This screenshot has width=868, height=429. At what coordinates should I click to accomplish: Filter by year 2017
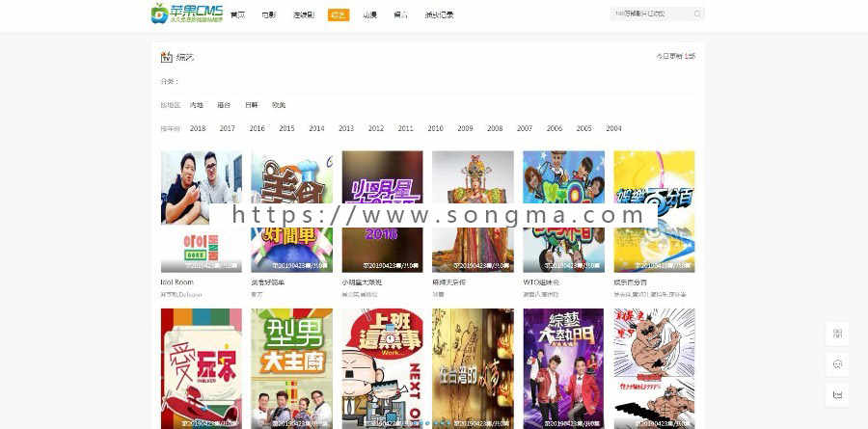click(x=227, y=128)
